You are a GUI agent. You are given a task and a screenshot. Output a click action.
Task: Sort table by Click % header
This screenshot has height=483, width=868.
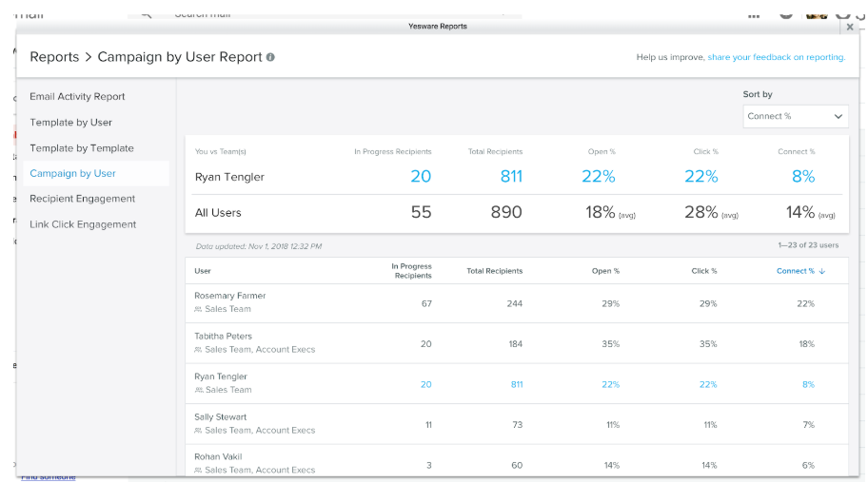704,271
